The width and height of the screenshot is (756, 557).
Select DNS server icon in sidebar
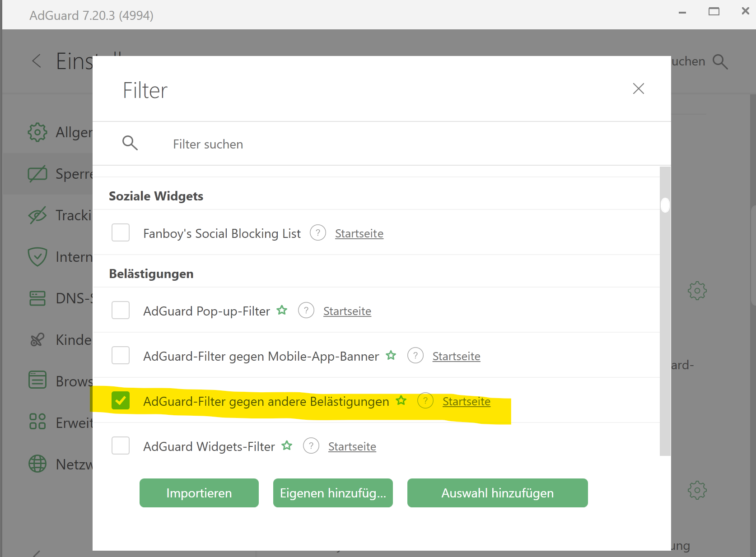[x=37, y=298]
